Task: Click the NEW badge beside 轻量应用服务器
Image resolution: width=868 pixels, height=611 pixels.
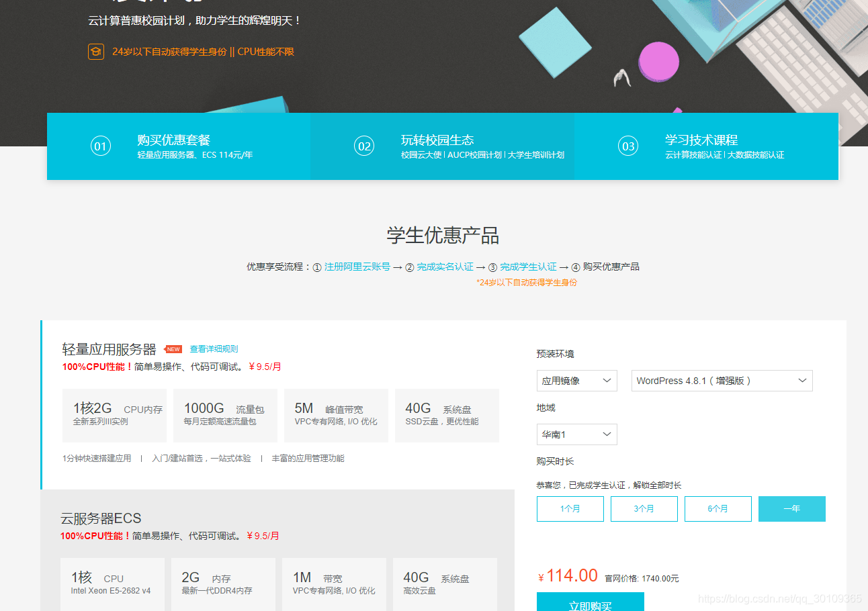Action: pyautogui.click(x=173, y=349)
